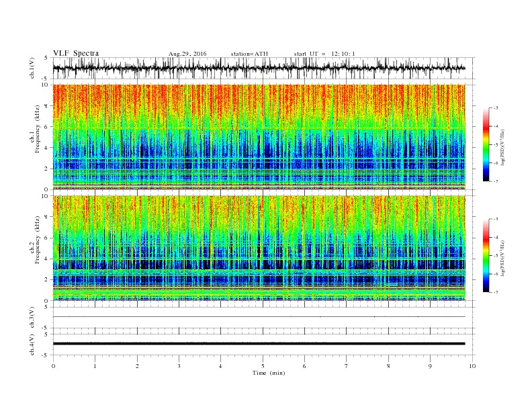Image resolution: width=532 pixels, height=411 pixels.
Task: Click the 'start UT = 12:10:1' label
Action: click(x=324, y=54)
